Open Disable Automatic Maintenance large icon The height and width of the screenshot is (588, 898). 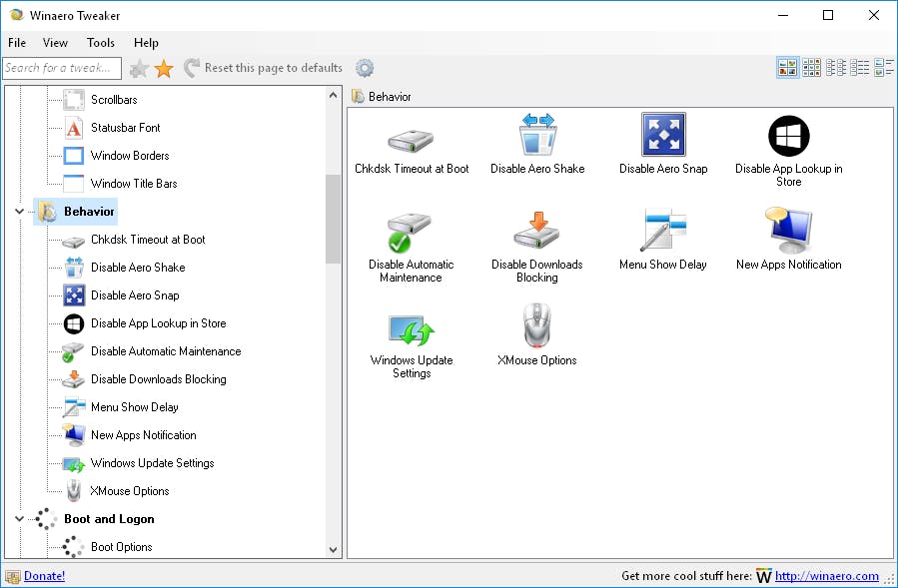pos(409,233)
